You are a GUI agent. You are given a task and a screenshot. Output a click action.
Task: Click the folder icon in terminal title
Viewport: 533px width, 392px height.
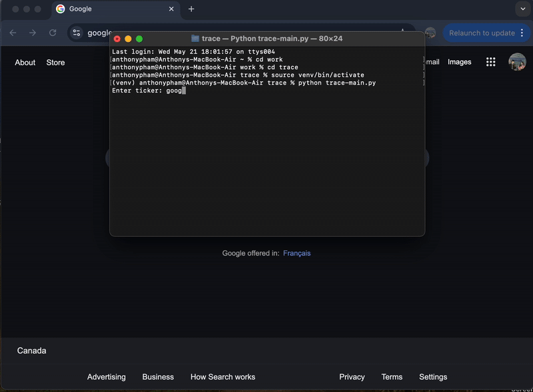195,39
